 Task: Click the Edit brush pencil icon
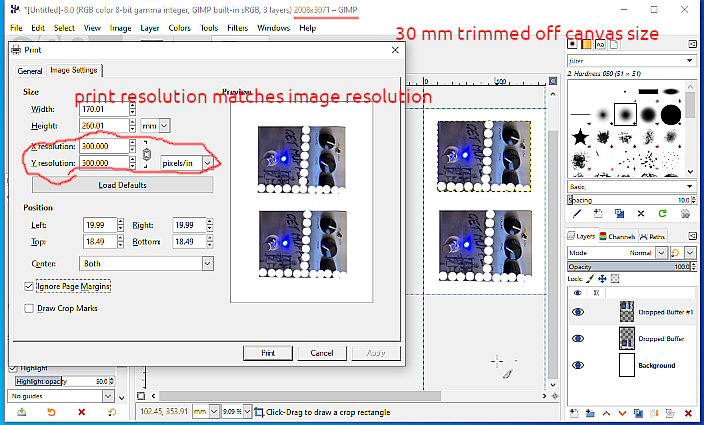coord(577,214)
